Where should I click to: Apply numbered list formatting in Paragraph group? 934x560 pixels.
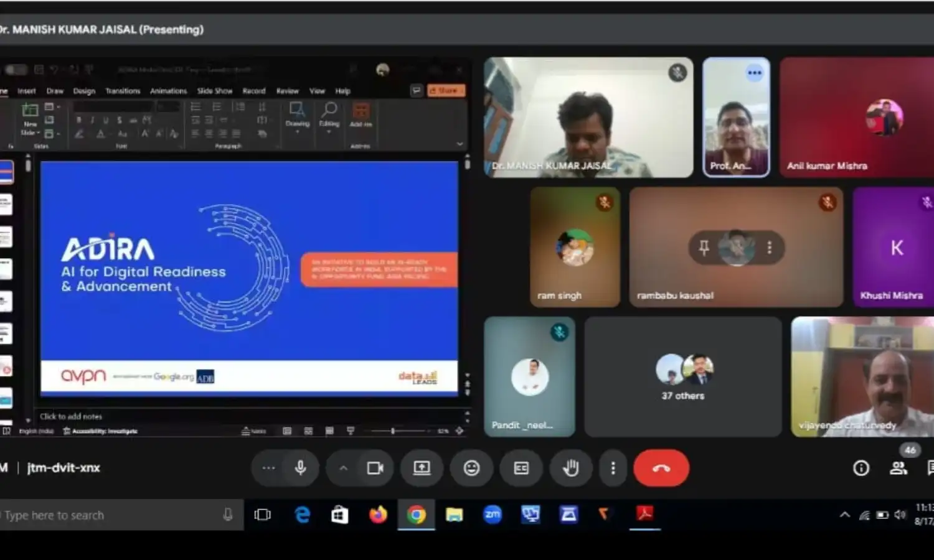(217, 107)
